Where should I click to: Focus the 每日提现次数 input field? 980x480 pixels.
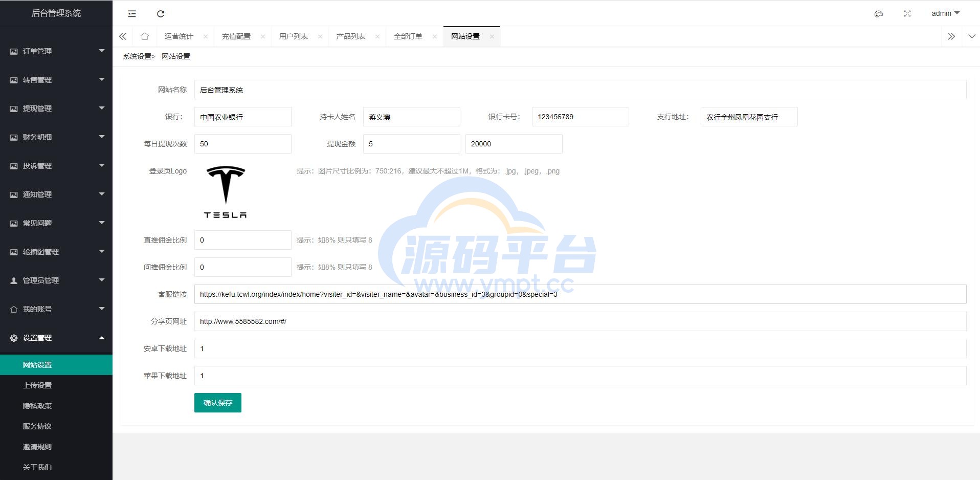click(243, 144)
